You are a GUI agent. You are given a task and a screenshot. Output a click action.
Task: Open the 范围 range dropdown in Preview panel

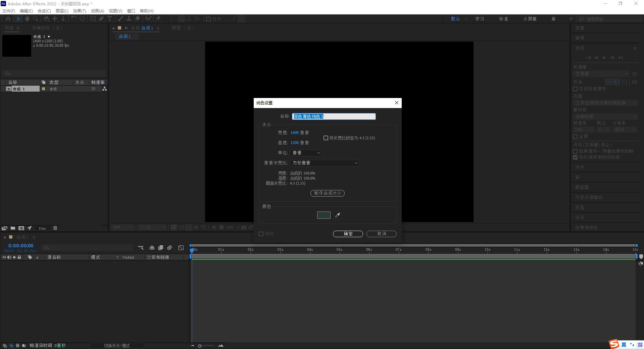point(605,103)
